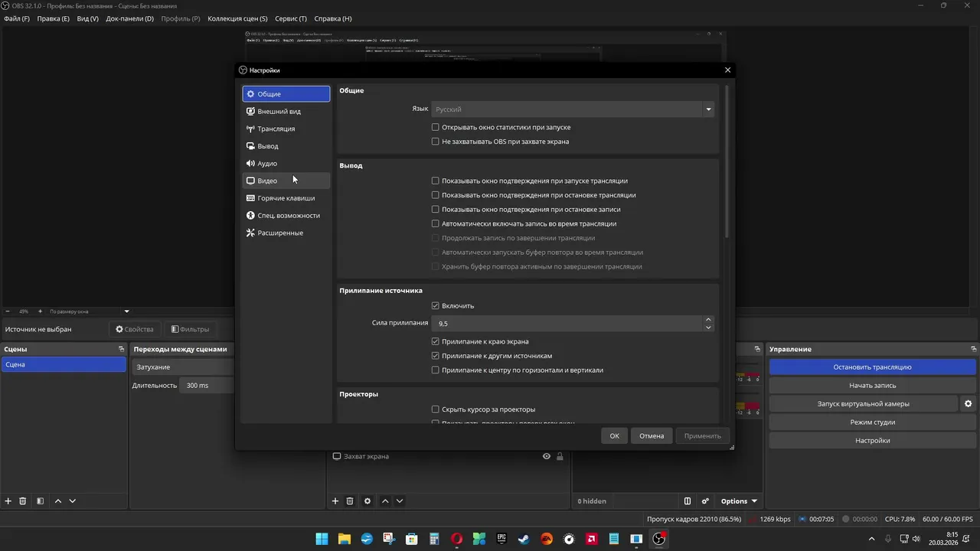The width and height of the screenshot is (980, 551).
Task: Zoom out preview with minus icon
Action: click(x=8, y=311)
